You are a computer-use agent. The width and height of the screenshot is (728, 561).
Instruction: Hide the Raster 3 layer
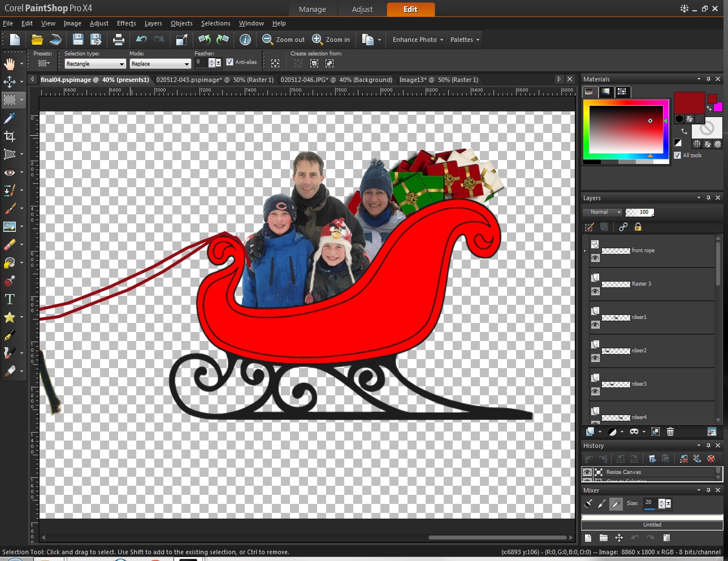coord(595,291)
